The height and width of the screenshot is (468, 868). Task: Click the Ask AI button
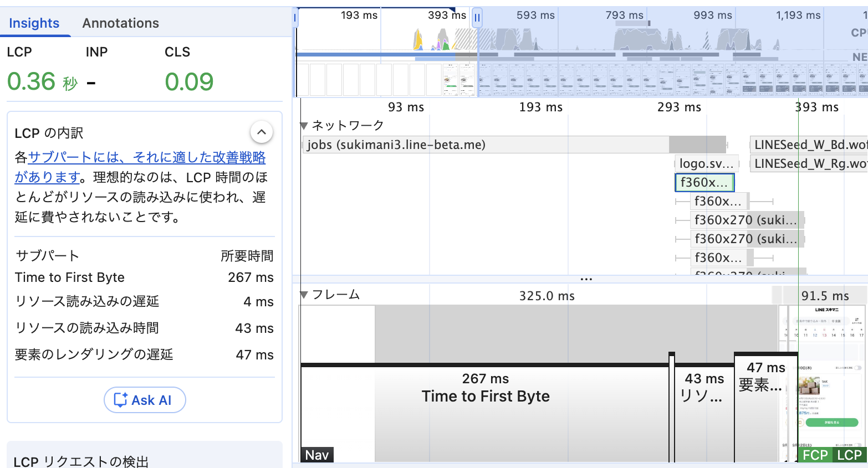145,400
